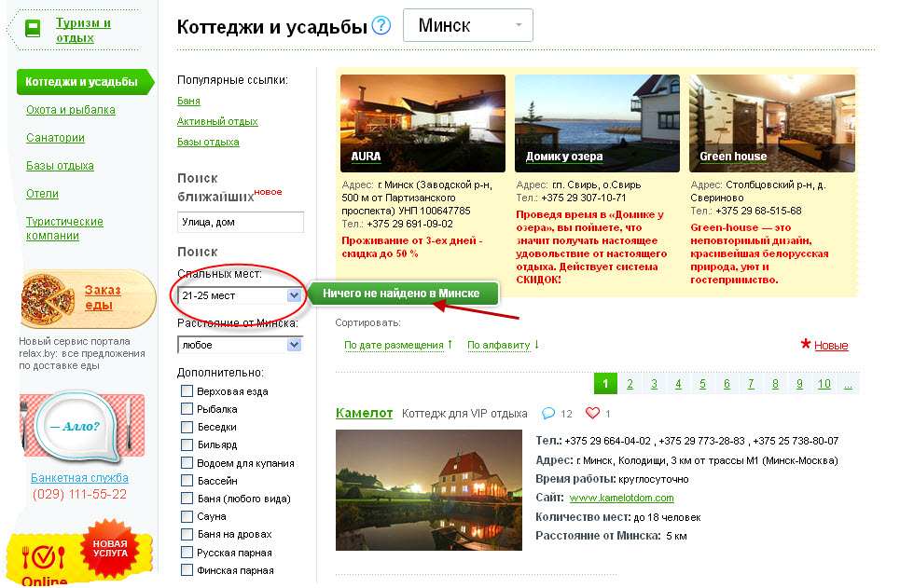Open the Камелот listing link
The image size is (900, 588).
(x=364, y=413)
